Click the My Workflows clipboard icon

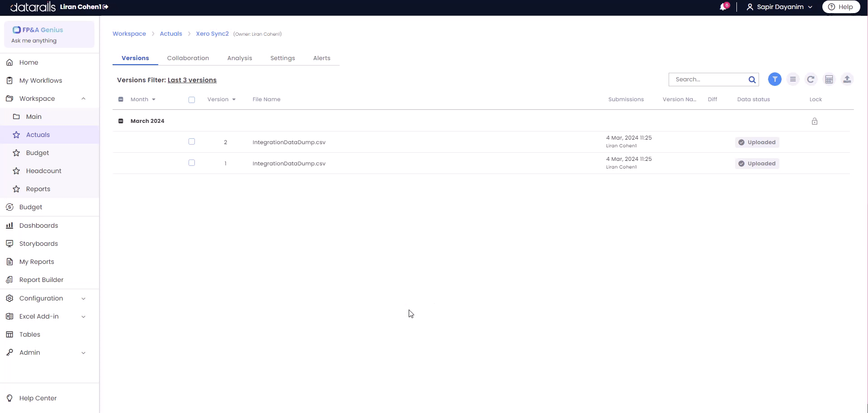(9, 80)
